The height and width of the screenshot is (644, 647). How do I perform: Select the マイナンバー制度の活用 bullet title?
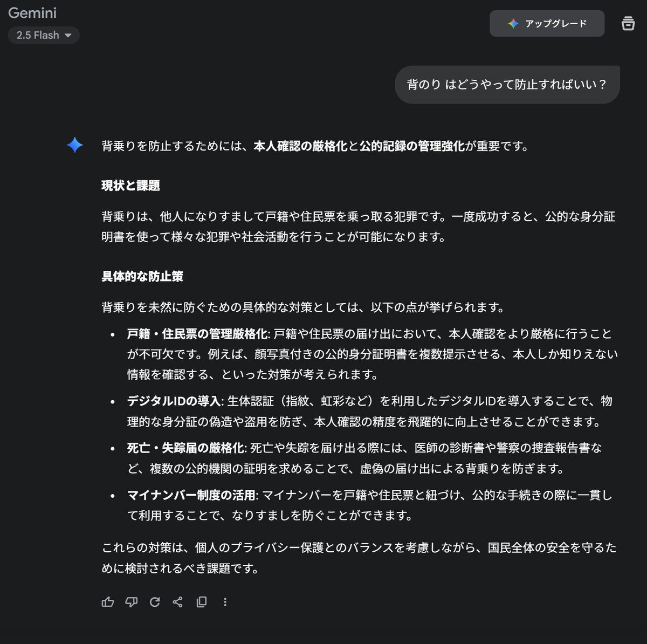(x=191, y=495)
